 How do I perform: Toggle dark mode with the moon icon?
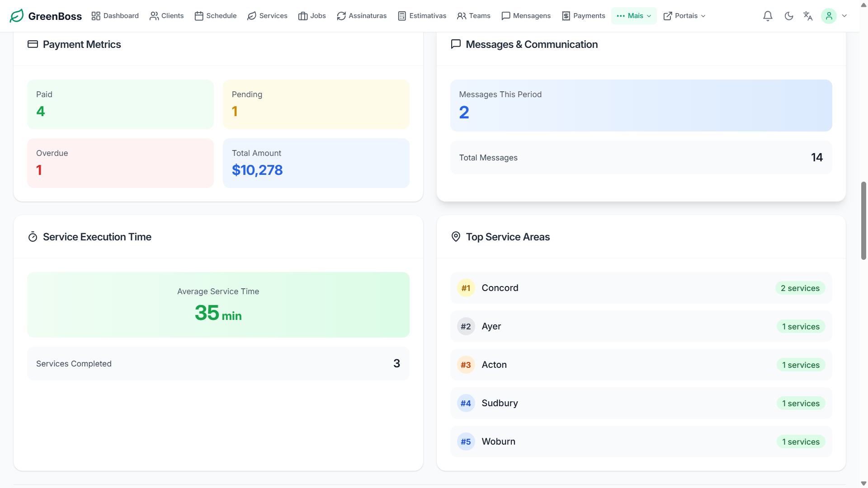[x=789, y=16]
